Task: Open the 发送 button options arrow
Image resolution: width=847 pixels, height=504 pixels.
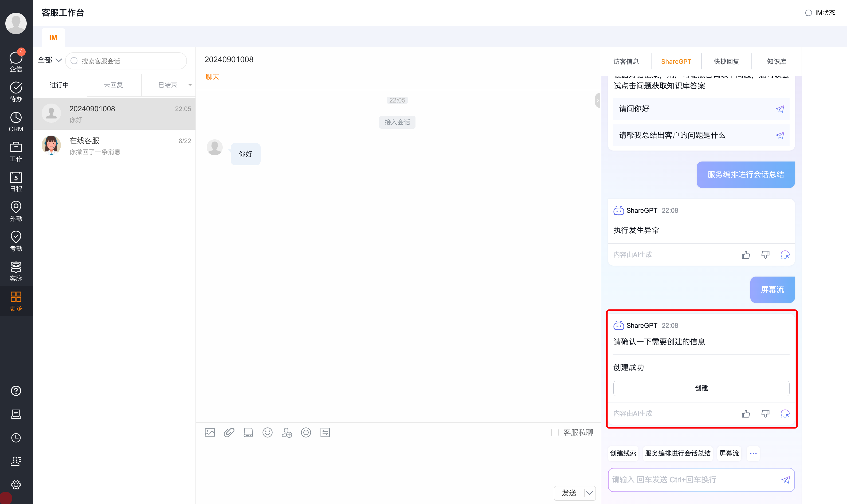Action: pos(590,493)
